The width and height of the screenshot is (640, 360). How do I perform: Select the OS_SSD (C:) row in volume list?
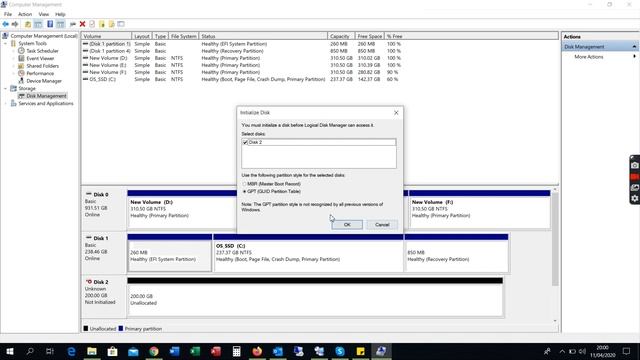244,79
